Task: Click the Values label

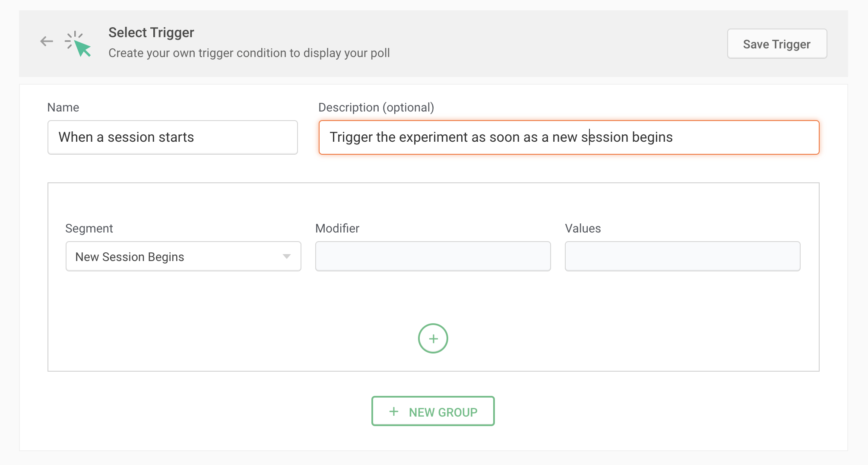Action: [583, 229]
